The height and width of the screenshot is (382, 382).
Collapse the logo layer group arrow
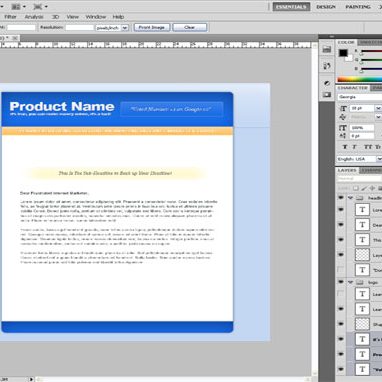click(350, 282)
